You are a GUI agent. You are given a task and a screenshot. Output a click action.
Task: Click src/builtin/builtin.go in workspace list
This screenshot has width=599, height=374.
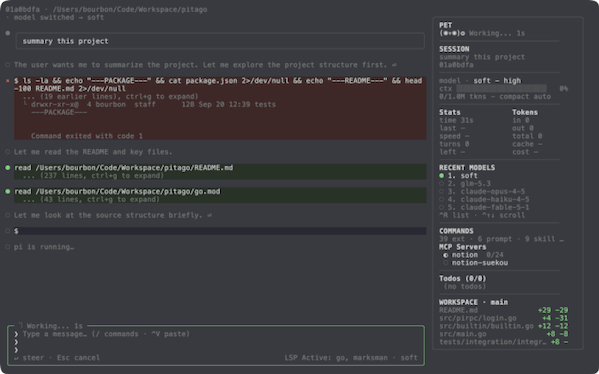486,326
